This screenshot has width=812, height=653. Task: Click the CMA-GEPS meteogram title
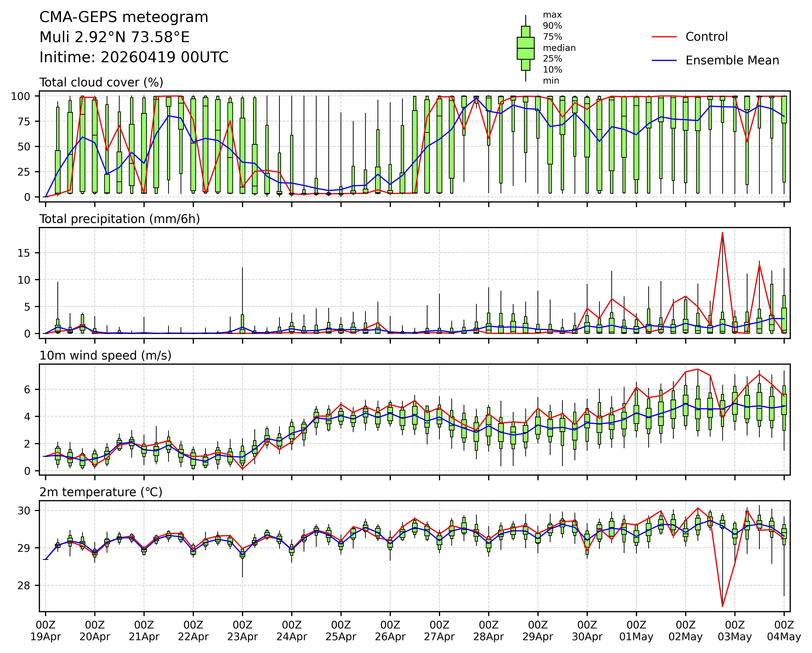pyautogui.click(x=124, y=17)
